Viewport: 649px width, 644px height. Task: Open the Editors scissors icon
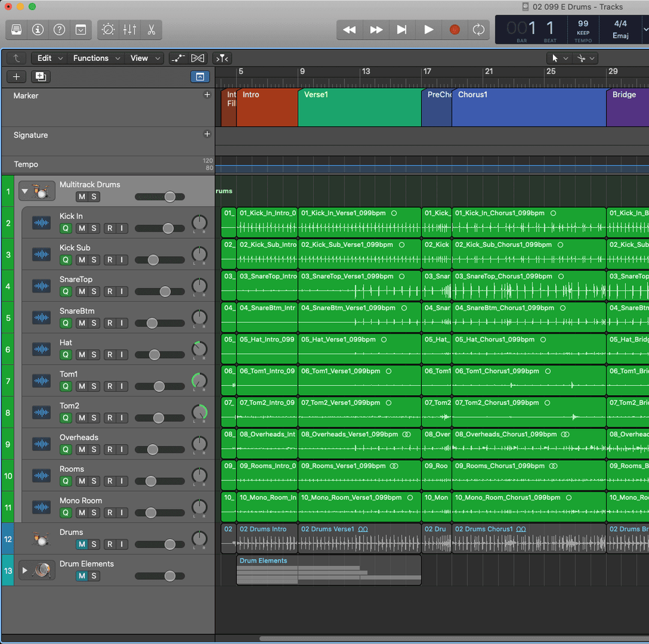pyautogui.click(x=151, y=30)
